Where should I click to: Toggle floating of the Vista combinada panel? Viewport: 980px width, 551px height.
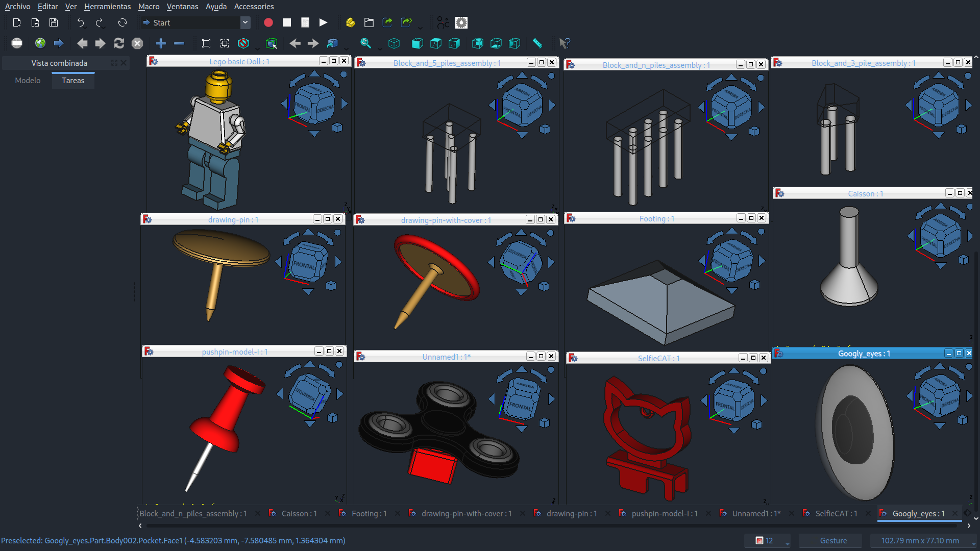[x=114, y=63]
